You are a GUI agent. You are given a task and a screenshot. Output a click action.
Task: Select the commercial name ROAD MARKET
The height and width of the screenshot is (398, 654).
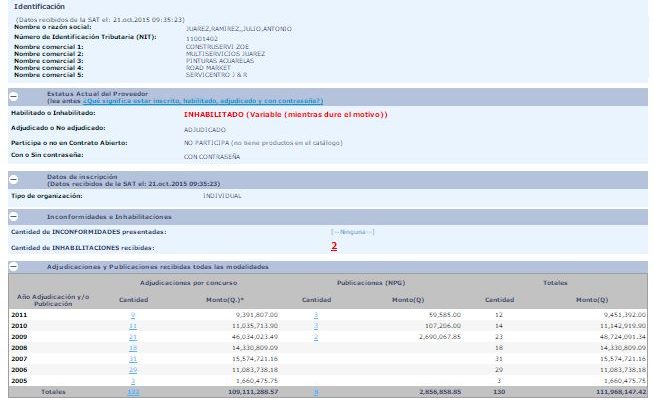click(x=208, y=68)
